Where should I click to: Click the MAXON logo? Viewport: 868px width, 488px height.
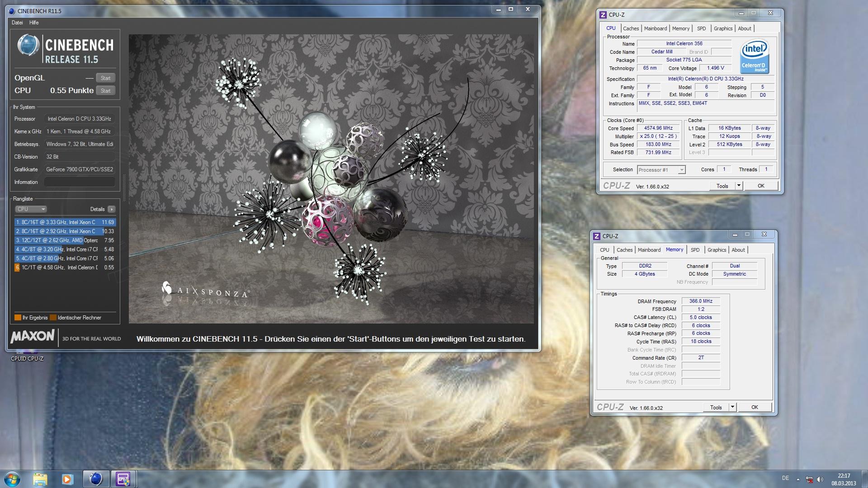tap(33, 336)
